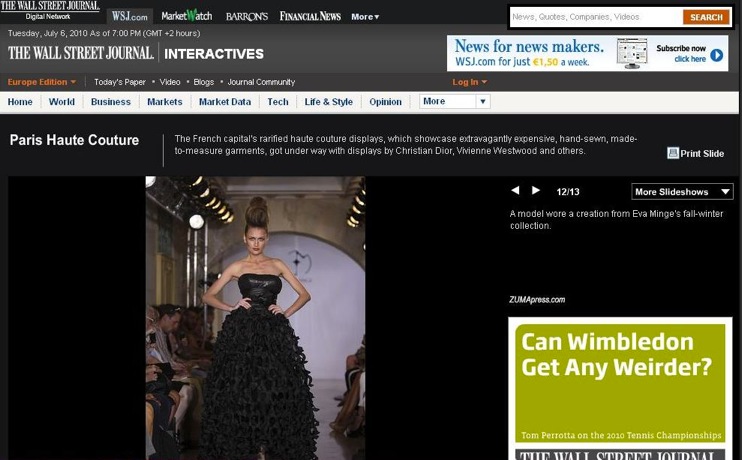The height and width of the screenshot is (460, 742).
Task: Switch to the WSJ.com network tab
Action: tap(130, 17)
